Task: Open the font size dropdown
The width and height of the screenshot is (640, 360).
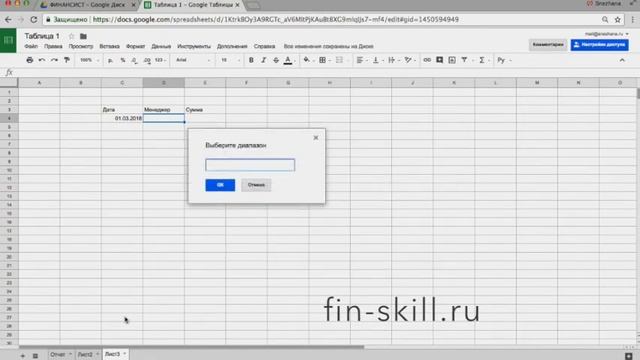Action: 230,60
